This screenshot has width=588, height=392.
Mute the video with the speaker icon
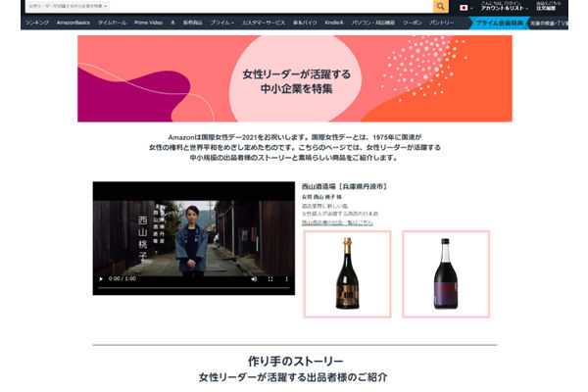coord(252,278)
